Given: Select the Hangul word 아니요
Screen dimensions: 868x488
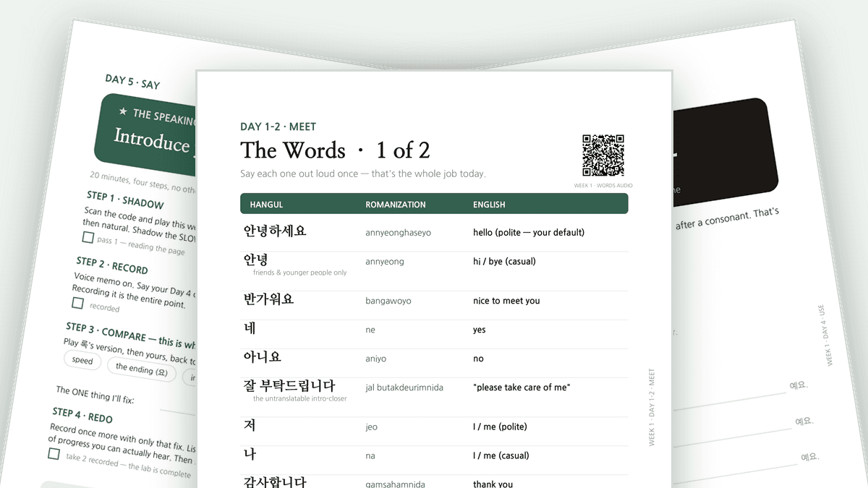Looking at the screenshot, I should [x=263, y=357].
